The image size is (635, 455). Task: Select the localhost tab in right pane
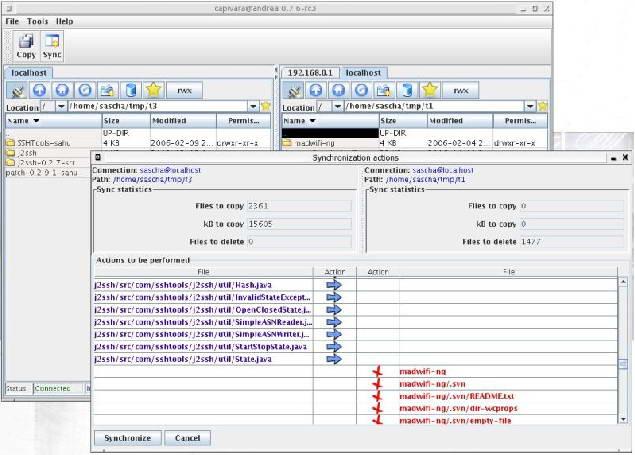(363, 73)
